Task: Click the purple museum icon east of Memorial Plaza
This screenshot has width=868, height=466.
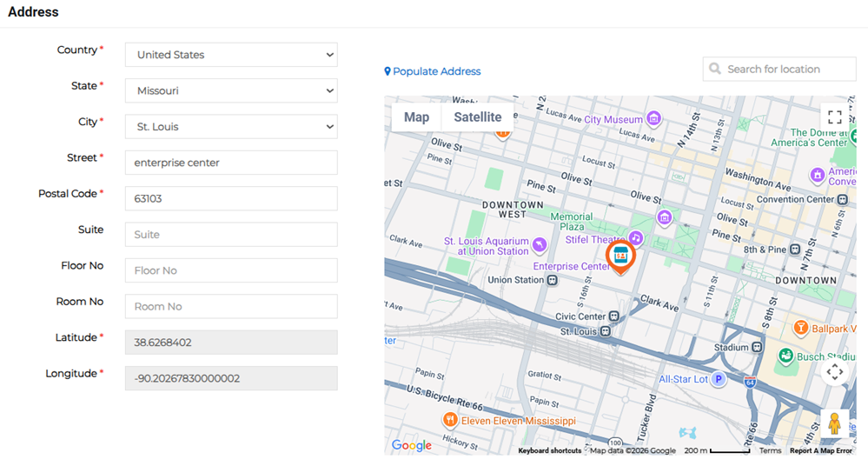Action: (665, 217)
